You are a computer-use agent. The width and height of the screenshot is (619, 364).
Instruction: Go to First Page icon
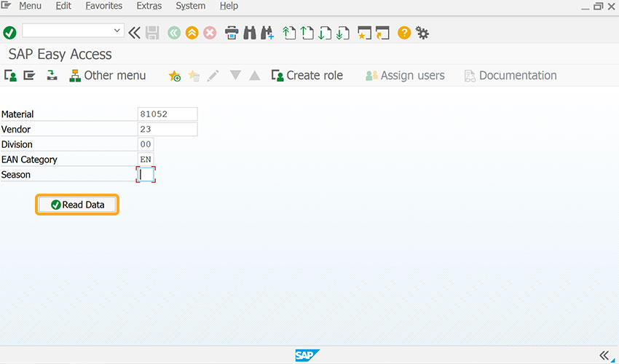pyautogui.click(x=289, y=33)
